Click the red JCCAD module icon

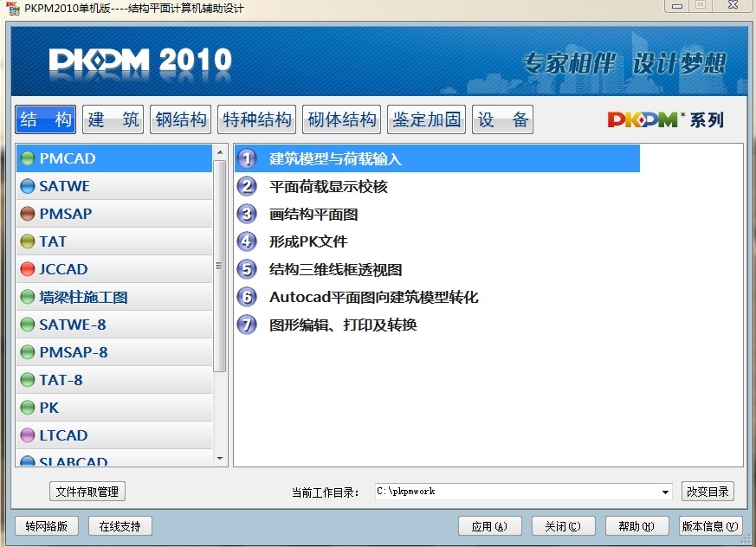coord(28,269)
